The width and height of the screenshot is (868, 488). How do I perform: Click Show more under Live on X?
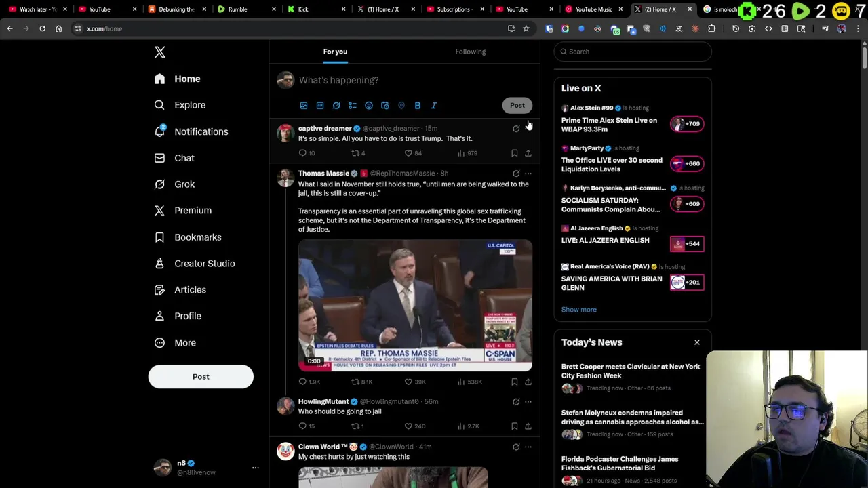[579, 310]
